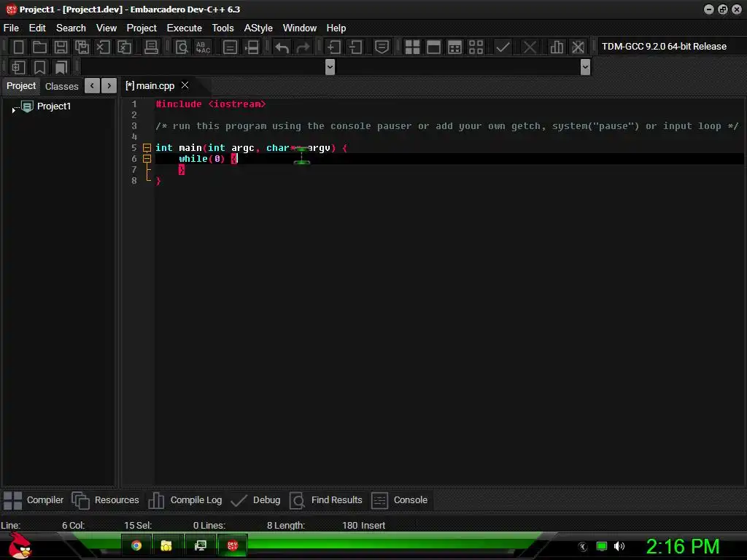Click the Goto Bookmark icon
747x560 pixels.
click(61, 67)
